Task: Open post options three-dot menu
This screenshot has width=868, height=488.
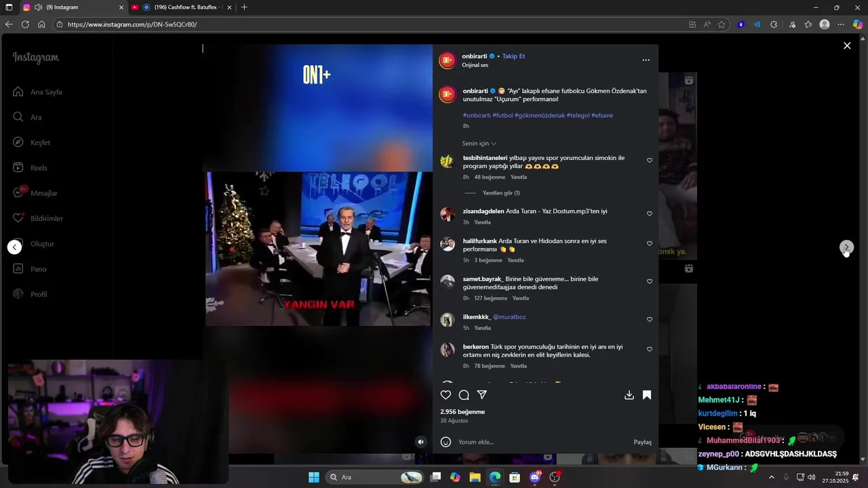Action: pos(646,60)
